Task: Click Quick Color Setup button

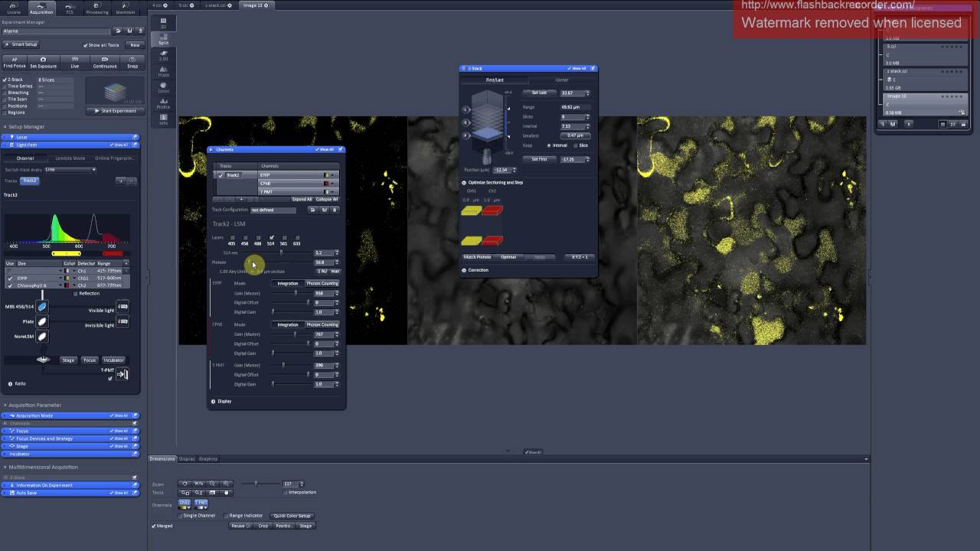Action: point(292,516)
